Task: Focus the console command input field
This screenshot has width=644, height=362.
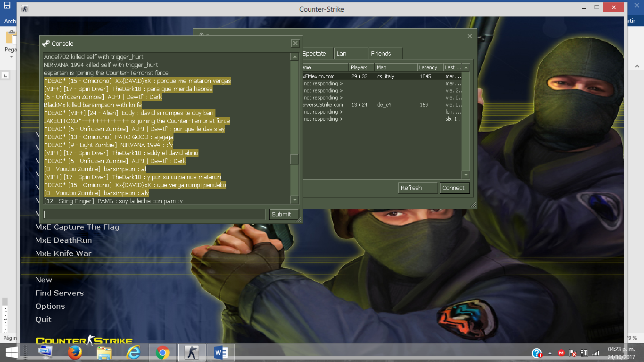Action: point(154,214)
